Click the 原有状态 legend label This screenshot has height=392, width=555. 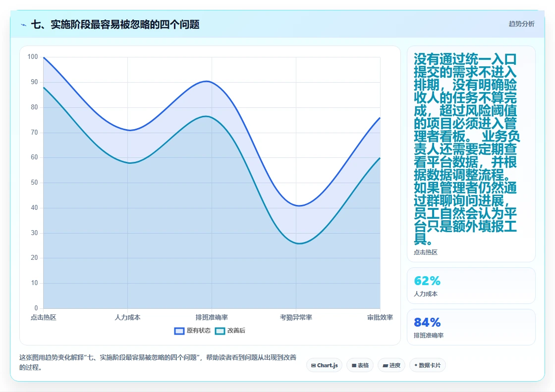199,331
